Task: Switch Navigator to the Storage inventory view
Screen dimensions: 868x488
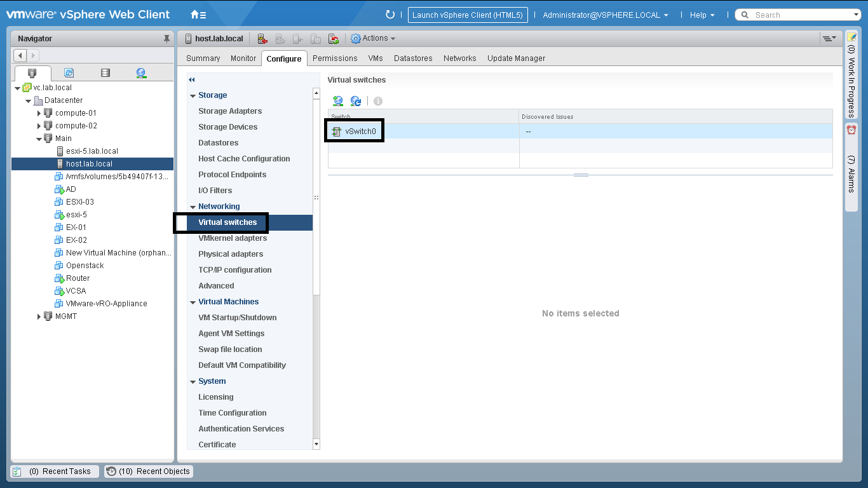Action: point(105,73)
